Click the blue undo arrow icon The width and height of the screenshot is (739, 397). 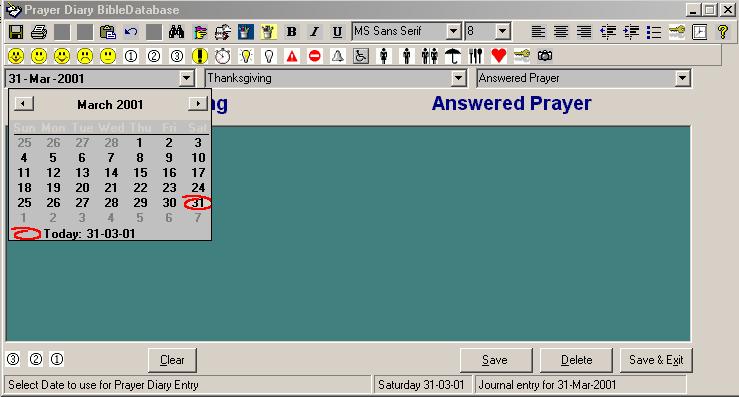pos(131,32)
